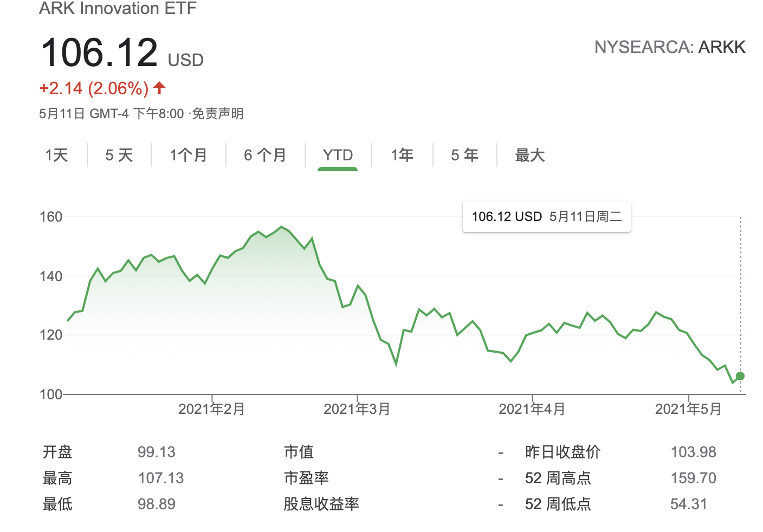The width and height of the screenshot is (763, 532).
Task: Click the YTD chart tab
Action: pyautogui.click(x=338, y=155)
